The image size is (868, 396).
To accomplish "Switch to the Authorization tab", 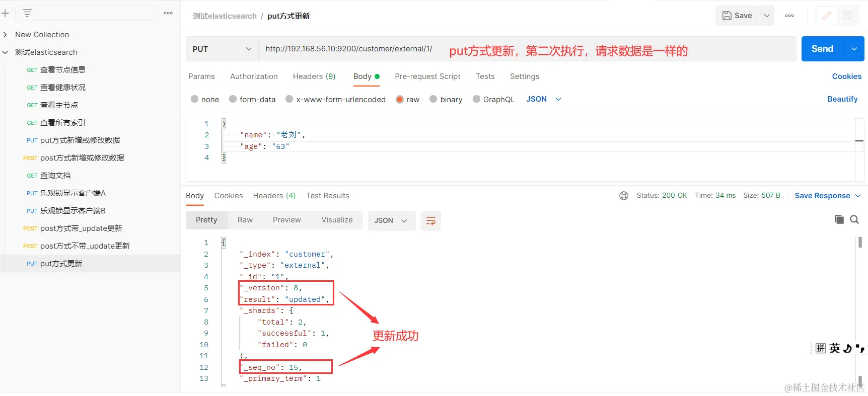I will click(x=254, y=76).
